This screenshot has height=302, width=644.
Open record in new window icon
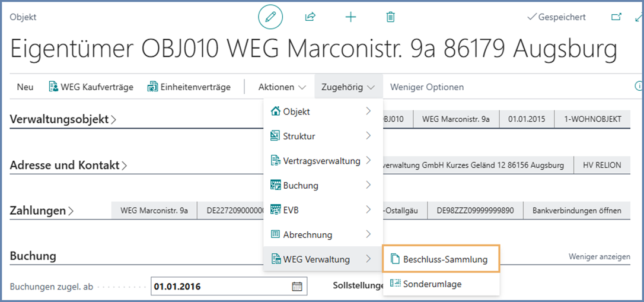tap(617, 17)
